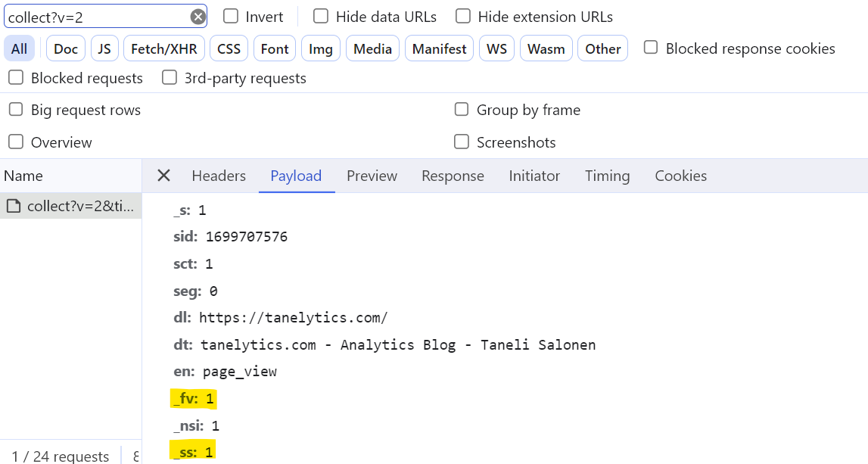Check Group by frame
The height and width of the screenshot is (464, 868).
(x=462, y=110)
